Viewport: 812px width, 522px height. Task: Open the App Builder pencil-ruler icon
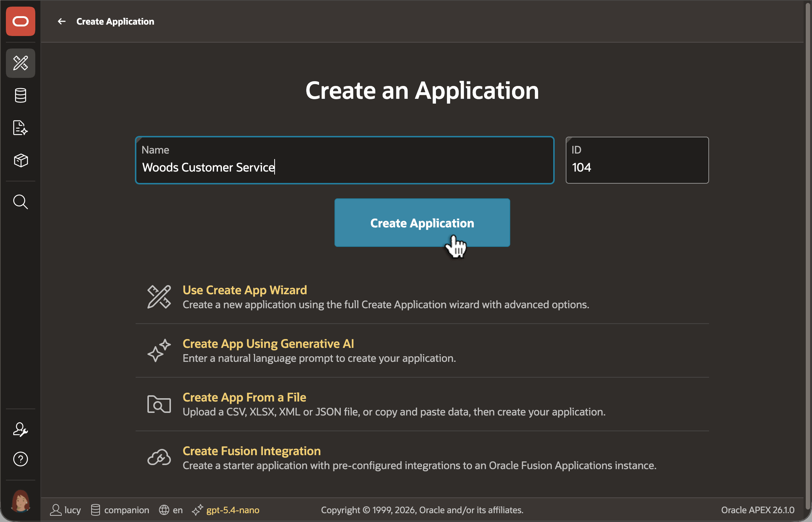click(x=21, y=63)
